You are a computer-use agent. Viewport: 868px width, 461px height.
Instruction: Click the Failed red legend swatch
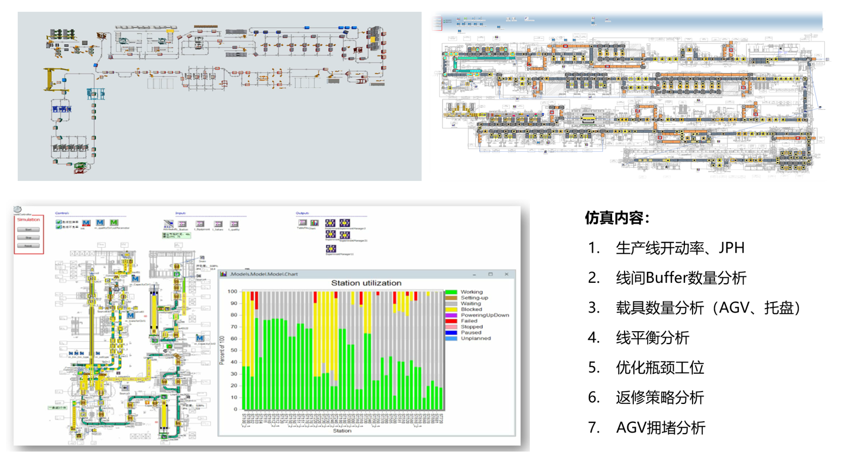pos(451,321)
